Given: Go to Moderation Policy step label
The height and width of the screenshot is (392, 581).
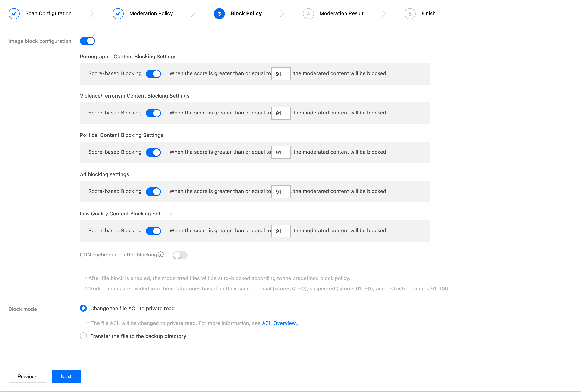Looking at the screenshot, I should [x=151, y=13].
